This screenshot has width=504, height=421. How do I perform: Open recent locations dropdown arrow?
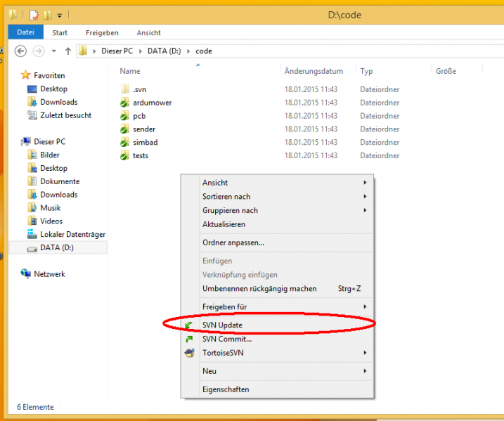pos(53,51)
